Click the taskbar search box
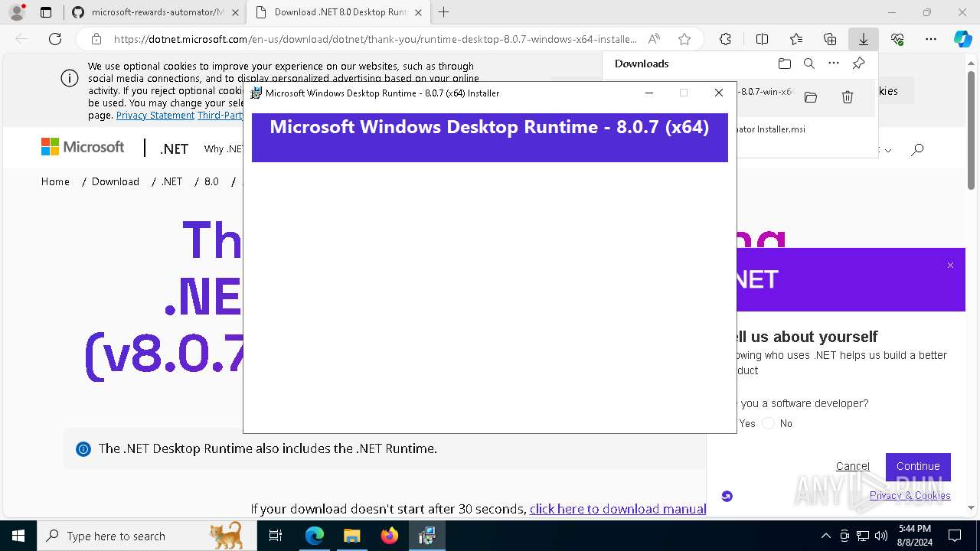 (x=145, y=536)
